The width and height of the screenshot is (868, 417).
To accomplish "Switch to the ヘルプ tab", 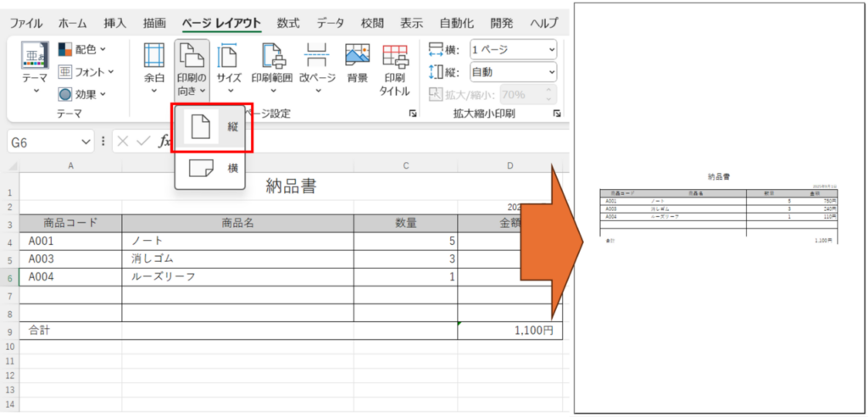I will pyautogui.click(x=544, y=23).
